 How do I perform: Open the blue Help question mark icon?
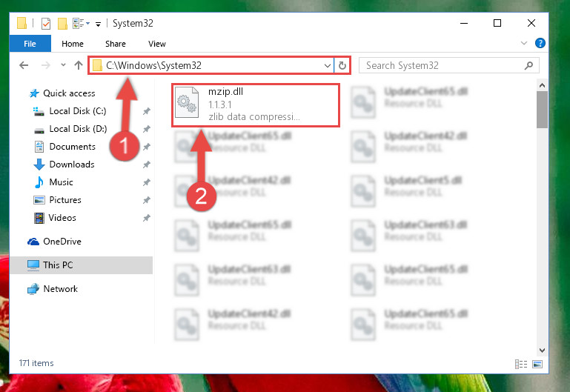pyautogui.click(x=540, y=43)
